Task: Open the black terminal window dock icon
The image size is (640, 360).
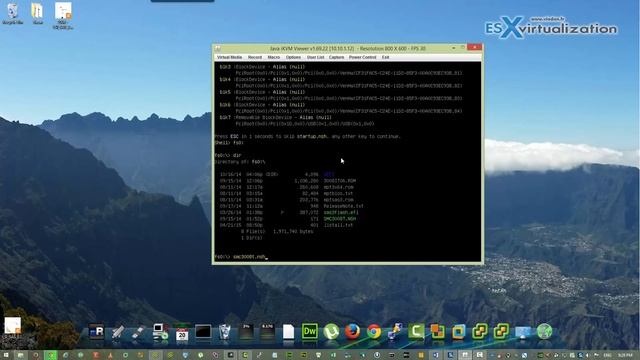Action: pos(203,331)
